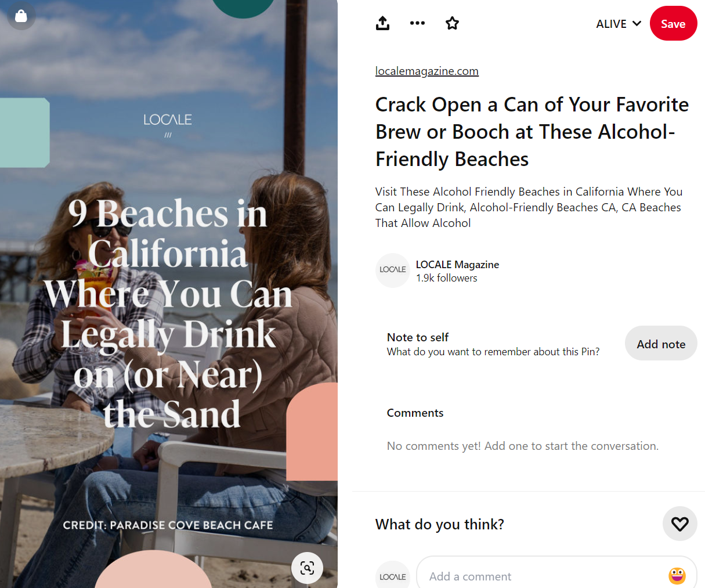This screenshot has width=705, height=588.
Task: Open the three-dot more options menu
Action: click(417, 23)
